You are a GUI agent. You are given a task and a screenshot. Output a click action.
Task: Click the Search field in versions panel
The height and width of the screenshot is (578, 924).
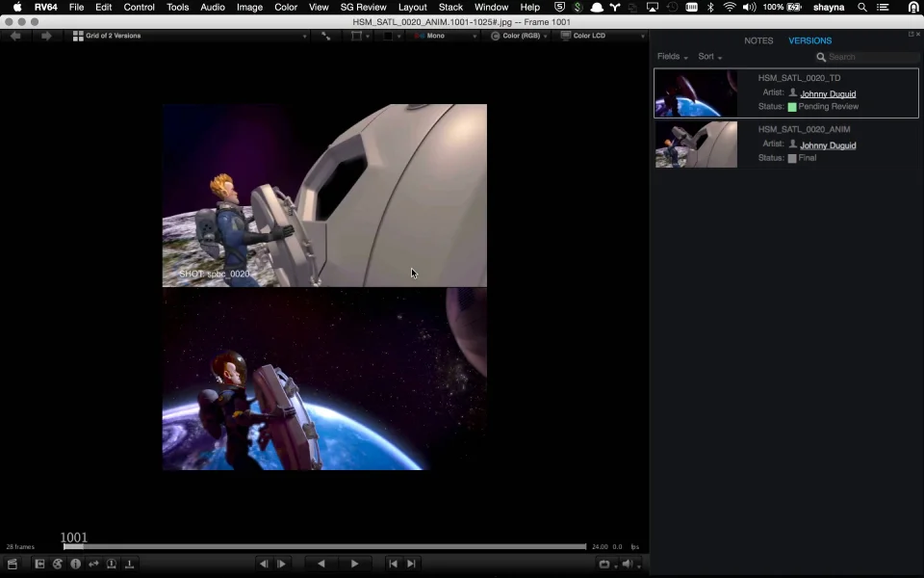867,57
